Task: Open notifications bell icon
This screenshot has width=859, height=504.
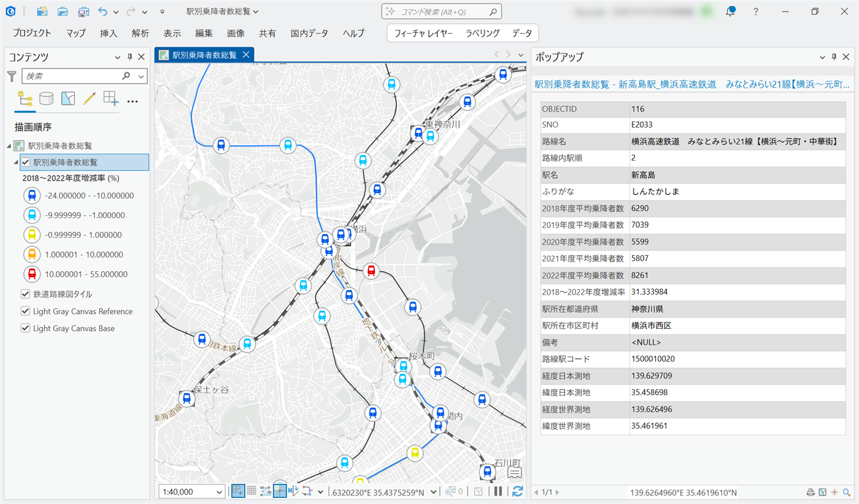Action: (730, 12)
